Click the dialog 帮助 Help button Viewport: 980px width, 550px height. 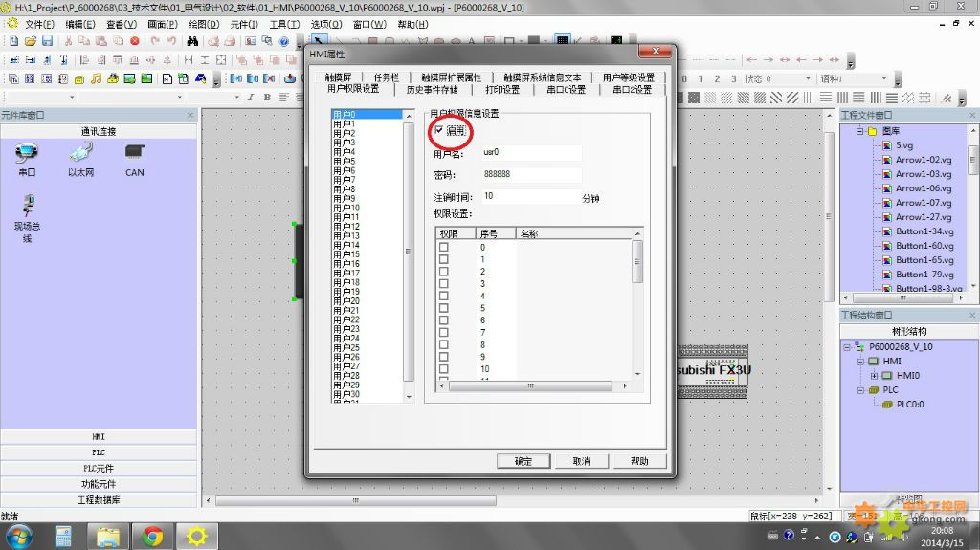(x=639, y=461)
